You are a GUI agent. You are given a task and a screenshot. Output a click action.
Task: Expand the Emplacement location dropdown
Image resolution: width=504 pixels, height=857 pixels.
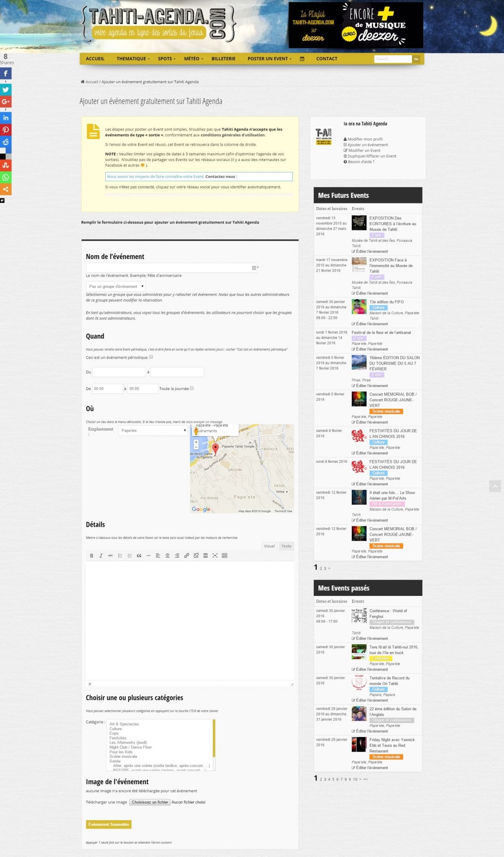(x=153, y=431)
